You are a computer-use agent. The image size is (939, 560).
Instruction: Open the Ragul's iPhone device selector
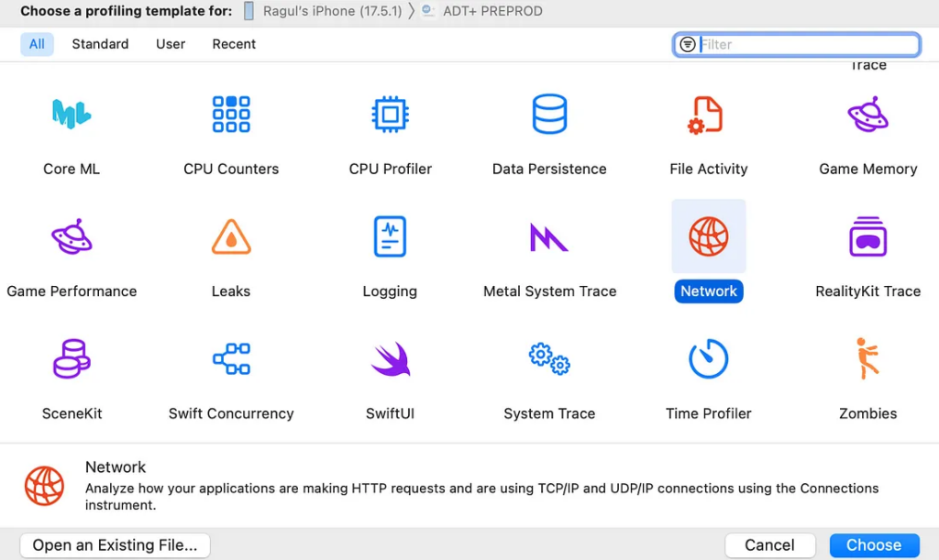(x=324, y=11)
